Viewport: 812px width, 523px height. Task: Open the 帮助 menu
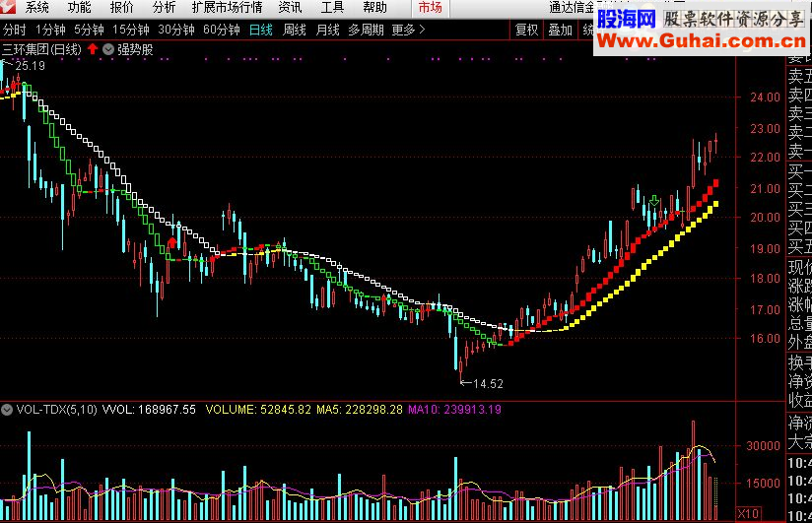(x=374, y=7)
